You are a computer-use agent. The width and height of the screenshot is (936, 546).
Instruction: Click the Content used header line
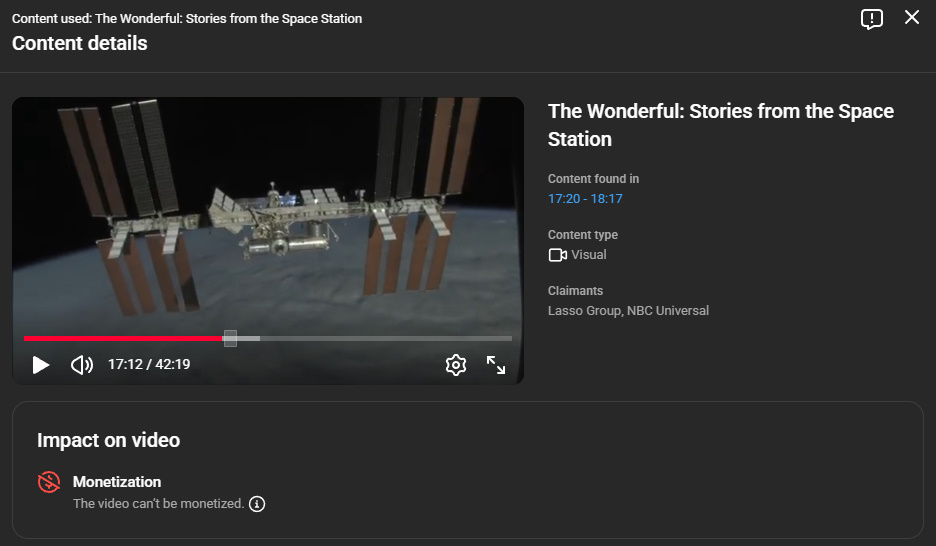[187, 18]
